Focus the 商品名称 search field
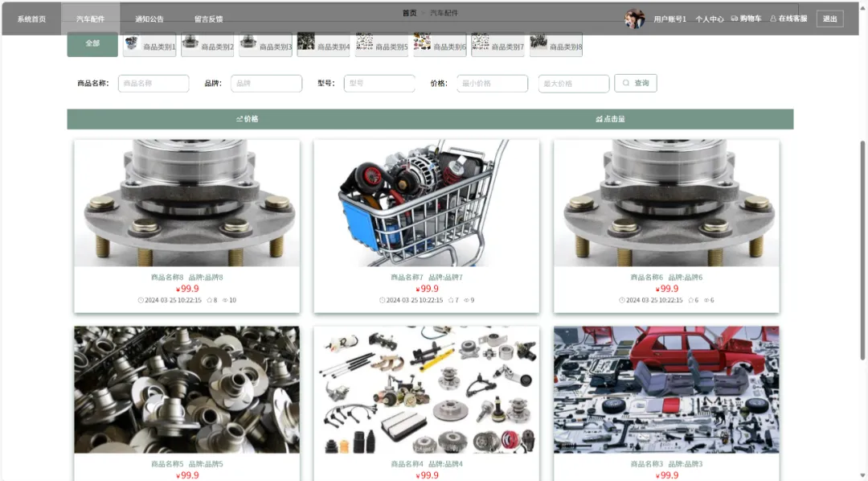Image resolution: width=868 pixels, height=481 pixels. [x=154, y=83]
